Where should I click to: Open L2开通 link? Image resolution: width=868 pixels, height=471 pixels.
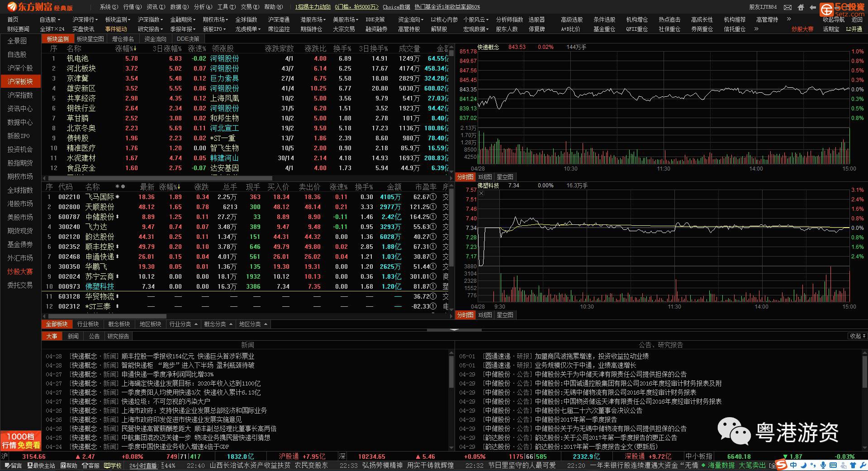pos(854,29)
